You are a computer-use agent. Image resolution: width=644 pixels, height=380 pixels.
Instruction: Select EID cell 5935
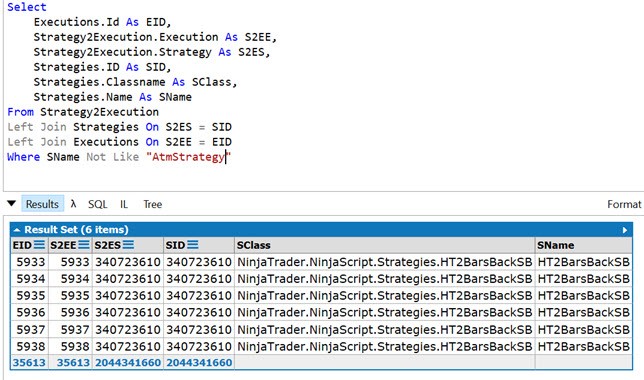click(30, 296)
